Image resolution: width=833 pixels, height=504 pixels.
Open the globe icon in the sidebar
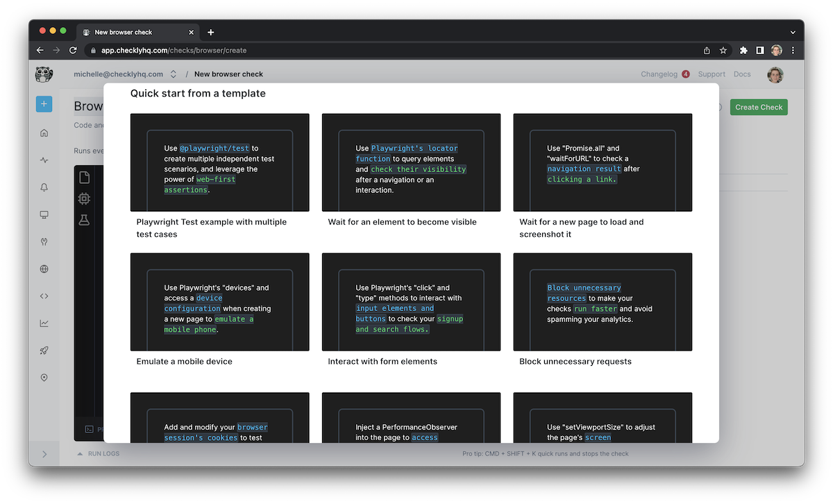(44, 269)
